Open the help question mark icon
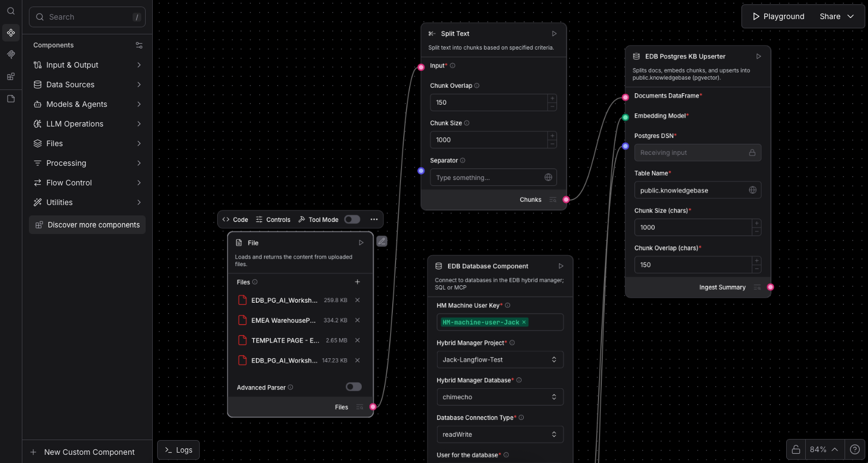 (x=855, y=449)
